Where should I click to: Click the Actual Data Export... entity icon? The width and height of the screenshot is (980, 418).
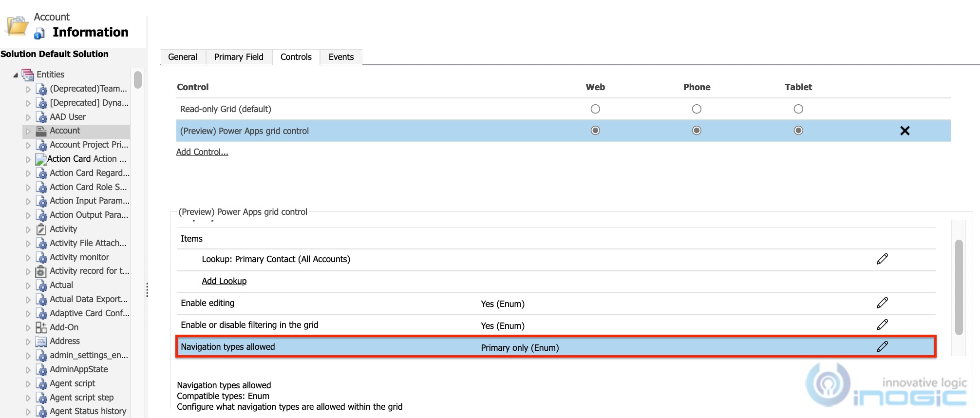point(42,299)
